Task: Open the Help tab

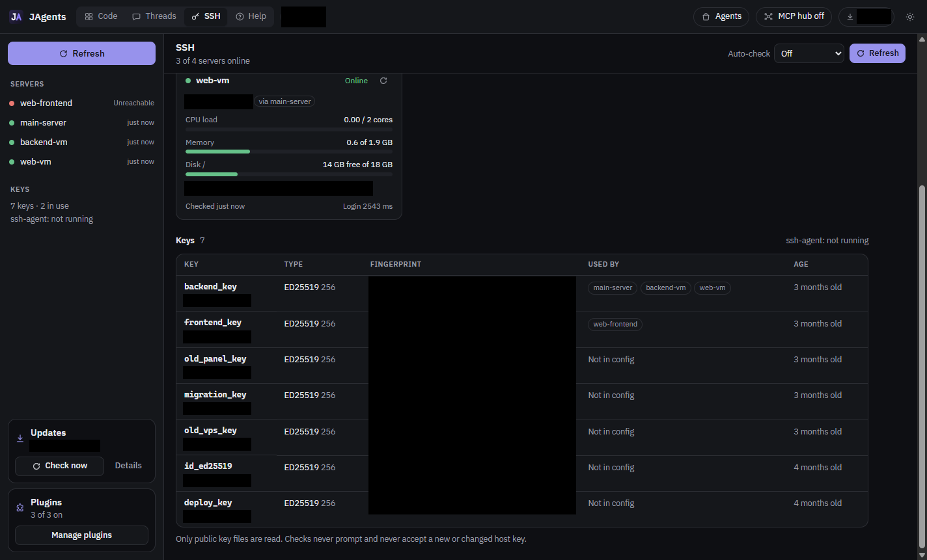Action: [251, 16]
